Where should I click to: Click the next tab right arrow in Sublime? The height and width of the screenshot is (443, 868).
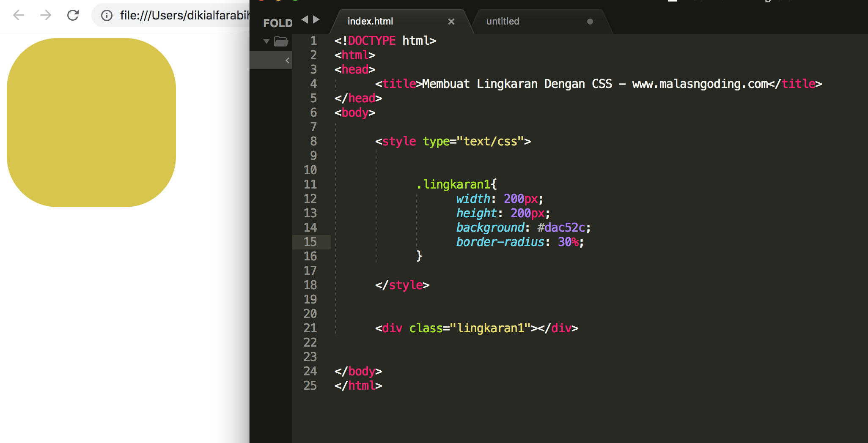[316, 19]
